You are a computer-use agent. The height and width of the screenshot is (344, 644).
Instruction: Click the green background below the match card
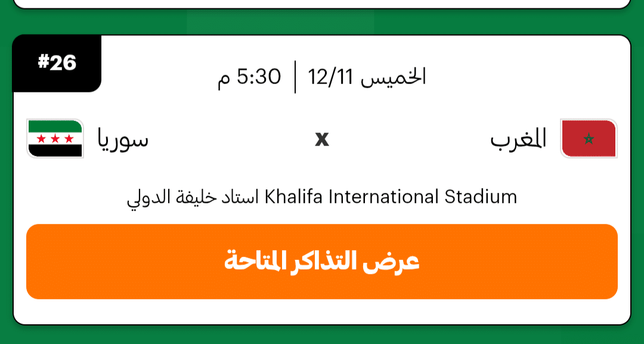click(322, 335)
